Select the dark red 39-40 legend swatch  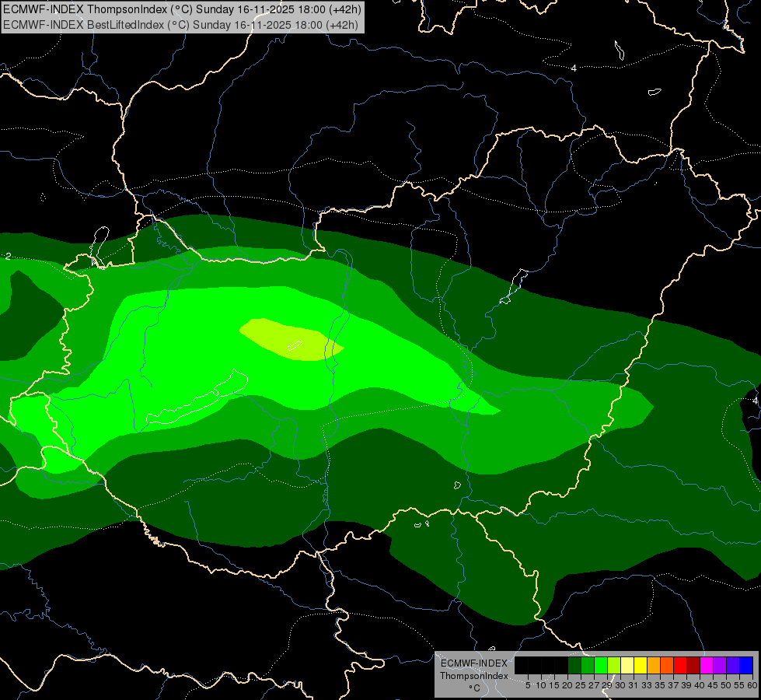coord(693,665)
